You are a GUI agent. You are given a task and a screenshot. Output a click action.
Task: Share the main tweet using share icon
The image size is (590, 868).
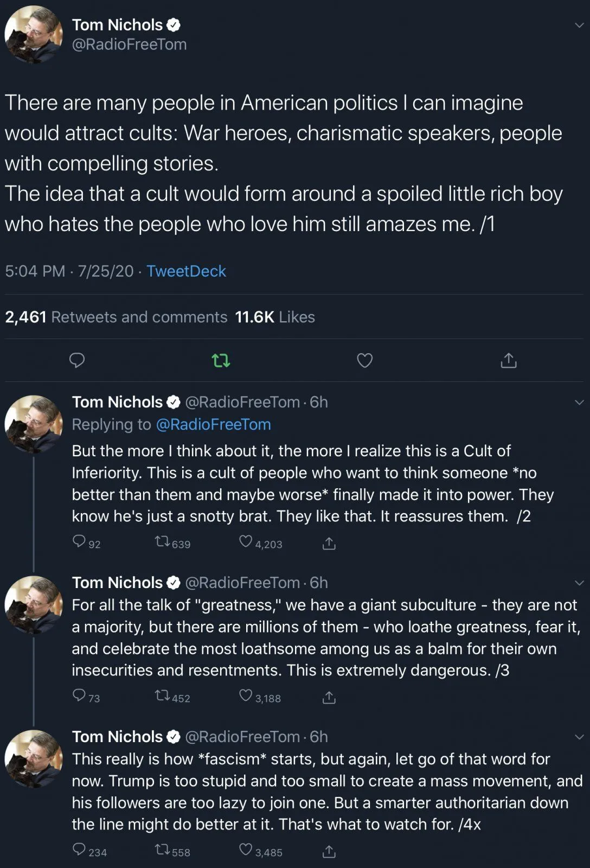(508, 360)
